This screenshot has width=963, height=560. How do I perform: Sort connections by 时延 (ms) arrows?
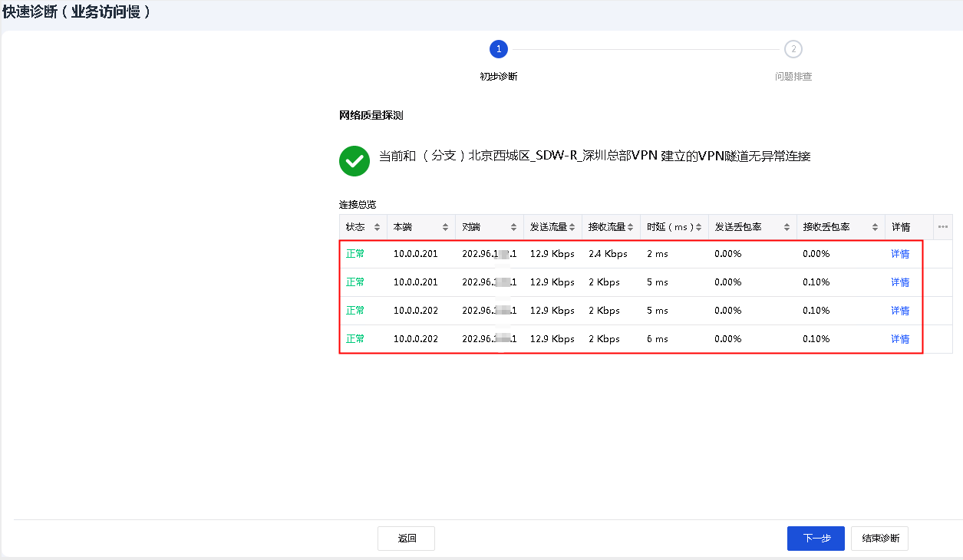[698, 228]
